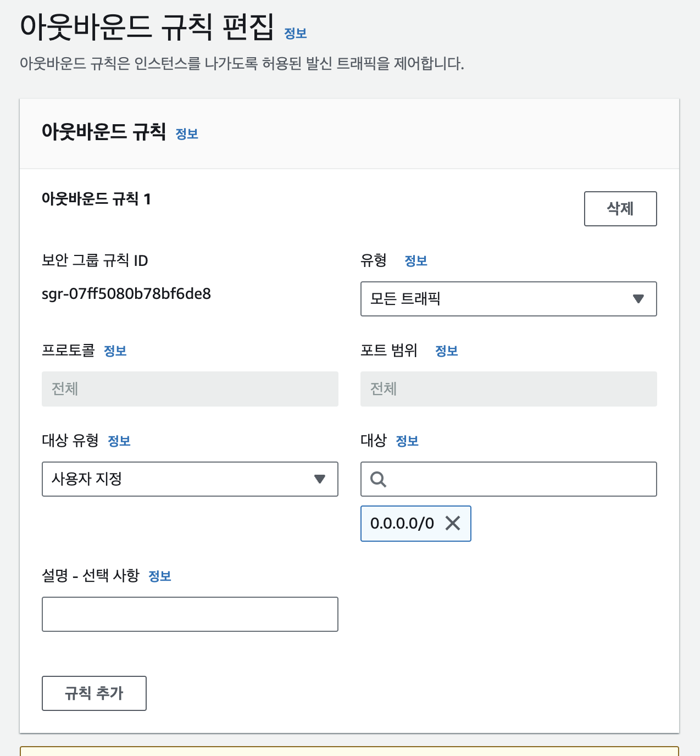
Task: Select the 0.0.0.0/0 CIDR token label
Action: [402, 523]
